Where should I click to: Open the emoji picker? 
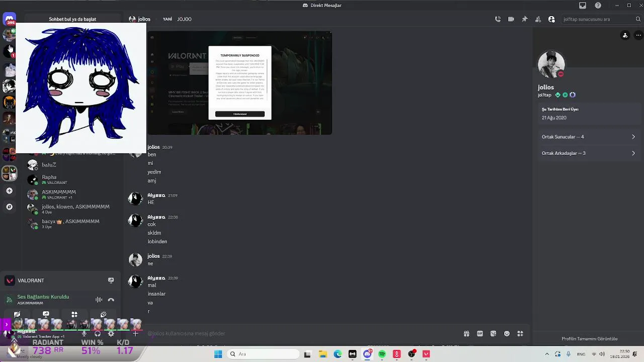pos(507,333)
